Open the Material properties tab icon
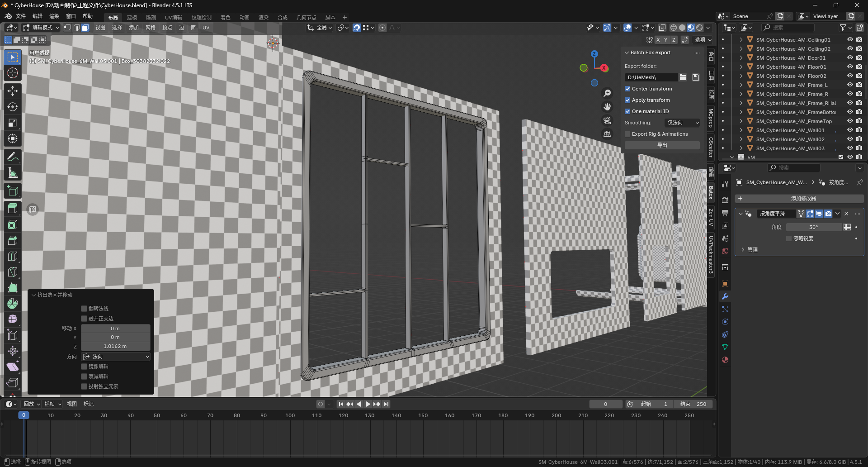The image size is (868, 467). pyautogui.click(x=725, y=360)
